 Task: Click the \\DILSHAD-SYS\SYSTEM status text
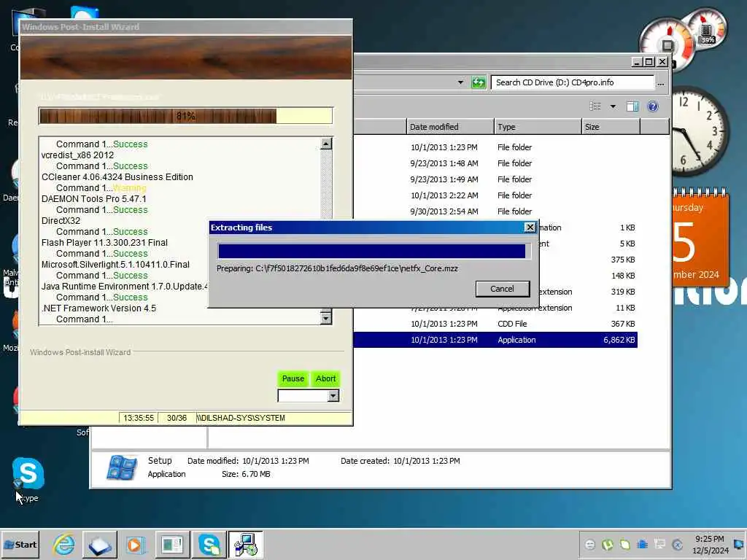tap(241, 418)
